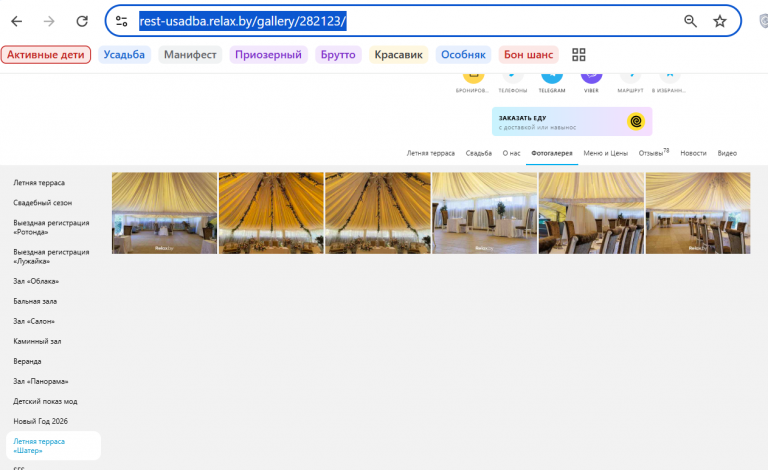Image resolution: width=768 pixels, height=470 pixels.
Task: Open Новый Год 2026 album
Action: pyautogui.click(x=40, y=422)
